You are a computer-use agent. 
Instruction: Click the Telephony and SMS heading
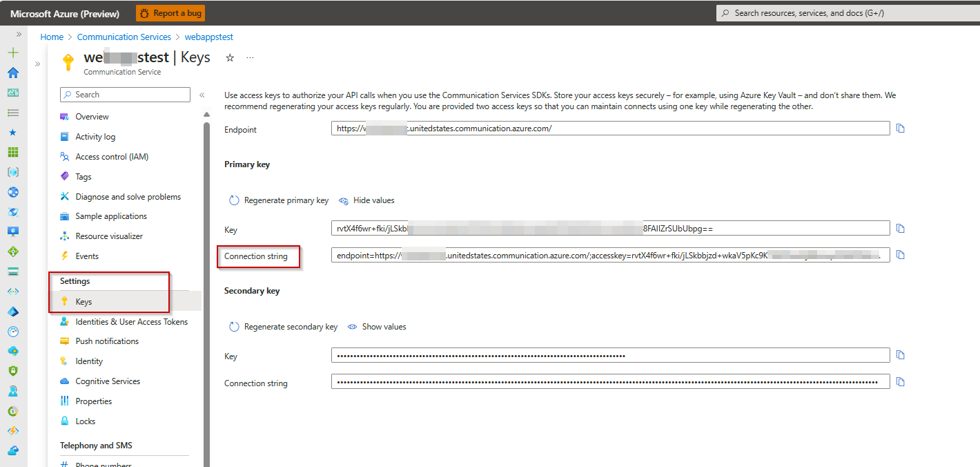click(x=96, y=446)
